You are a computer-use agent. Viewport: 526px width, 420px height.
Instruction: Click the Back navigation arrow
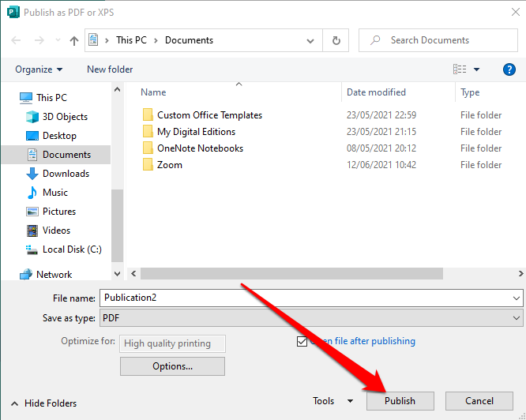pos(17,40)
